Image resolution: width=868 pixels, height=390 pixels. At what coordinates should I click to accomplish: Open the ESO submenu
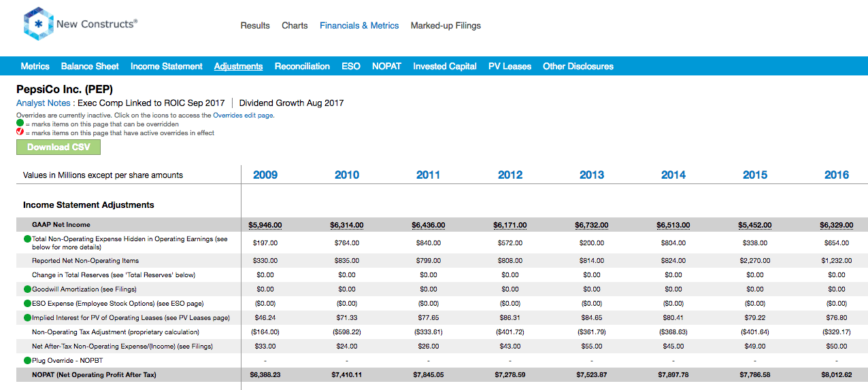point(351,66)
